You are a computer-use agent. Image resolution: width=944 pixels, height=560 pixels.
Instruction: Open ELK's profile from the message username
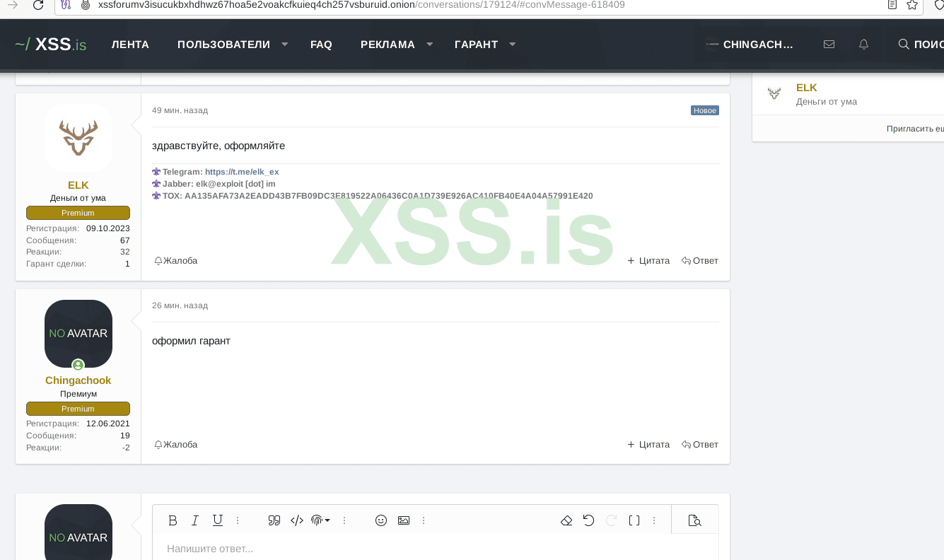pyautogui.click(x=78, y=185)
